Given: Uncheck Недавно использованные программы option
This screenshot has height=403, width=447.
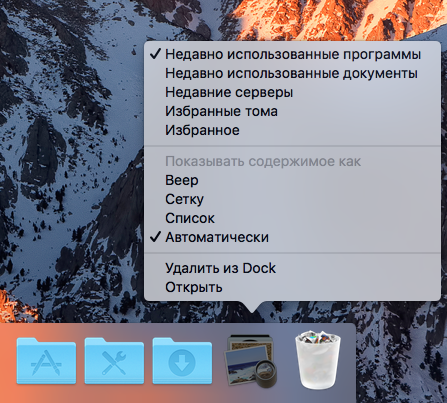Looking at the screenshot, I should click(x=292, y=54).
